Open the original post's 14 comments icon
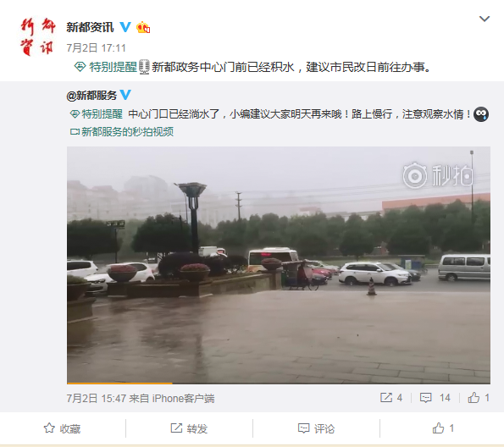504x447 pixels. click(435, 398)
